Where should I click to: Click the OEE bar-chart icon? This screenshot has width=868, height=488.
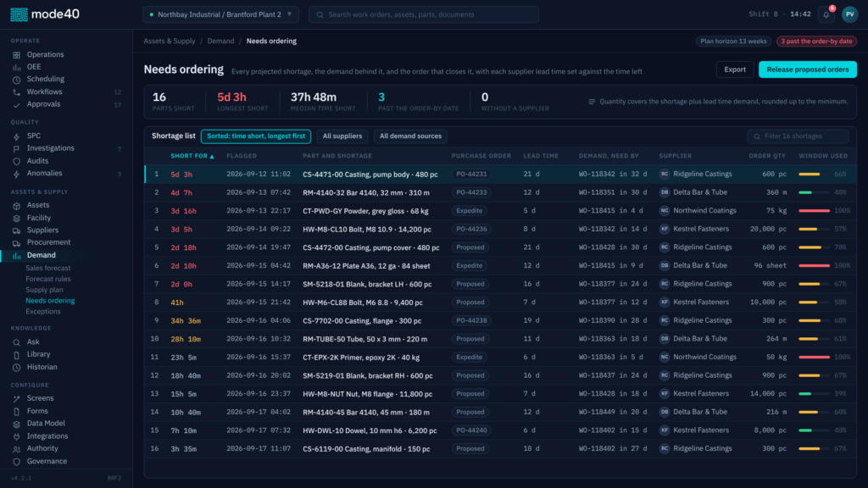pyautogui.click(x=17, y=67)
